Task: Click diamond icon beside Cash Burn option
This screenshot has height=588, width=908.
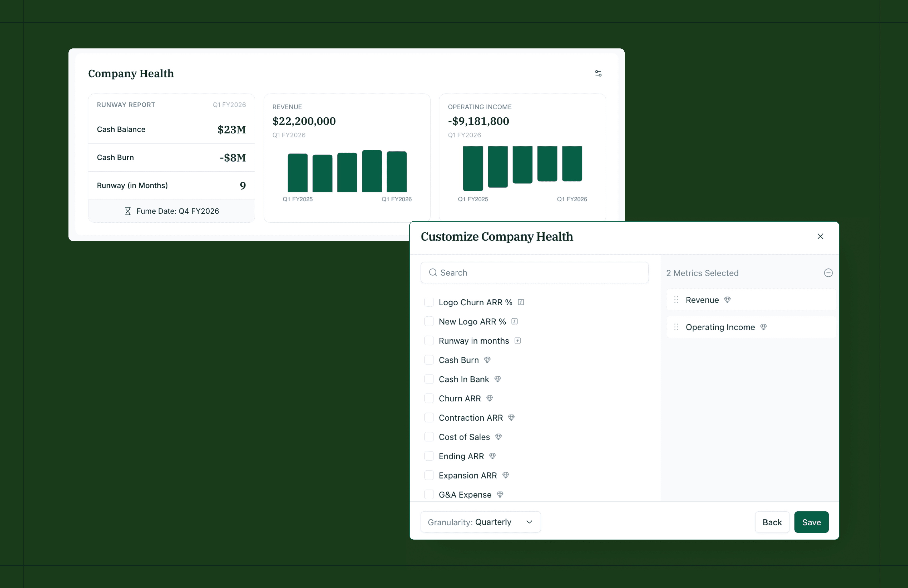Action: (487, 360)
